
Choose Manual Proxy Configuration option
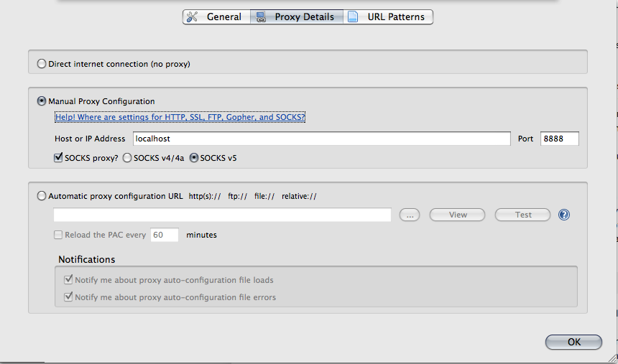coord(42,101)
